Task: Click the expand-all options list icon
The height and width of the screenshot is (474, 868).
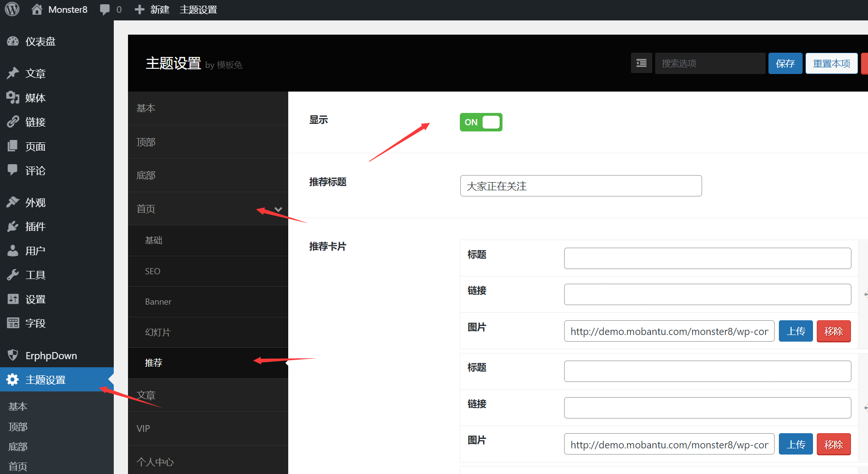Action: [x=641, y=63]
